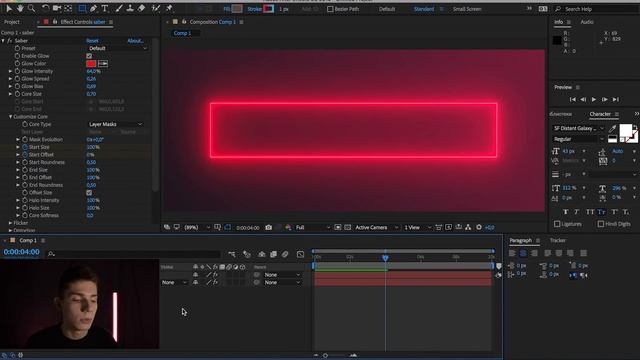Toggle the Offset Size checkbox

point(89,193)
